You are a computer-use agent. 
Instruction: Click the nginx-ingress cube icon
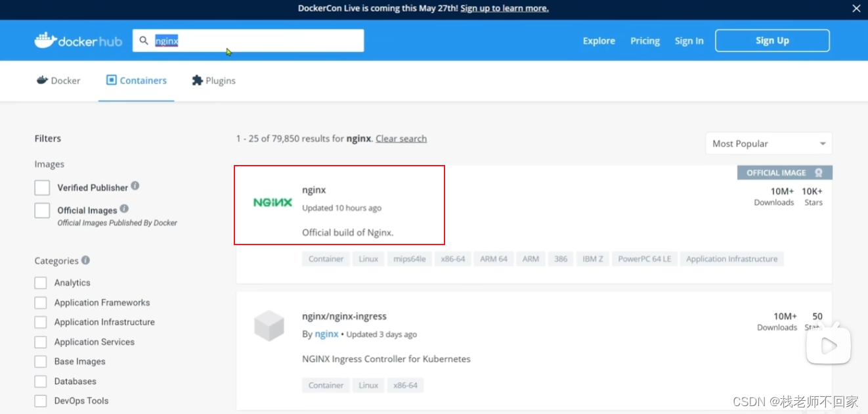pyautogui.click(x=269, y=326)
